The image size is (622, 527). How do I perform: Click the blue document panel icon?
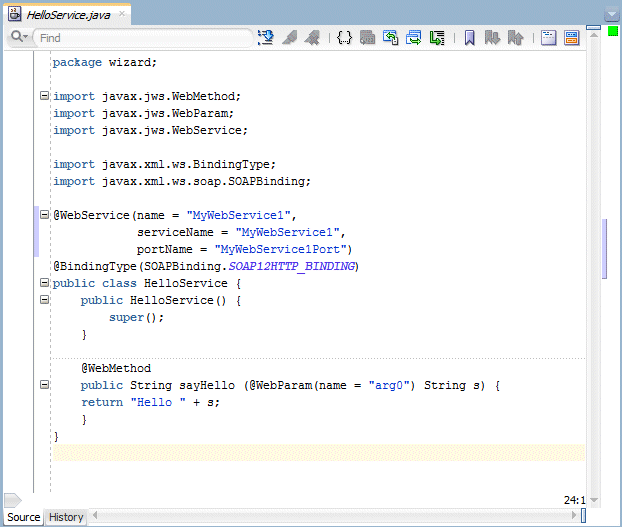click(548, 38)
